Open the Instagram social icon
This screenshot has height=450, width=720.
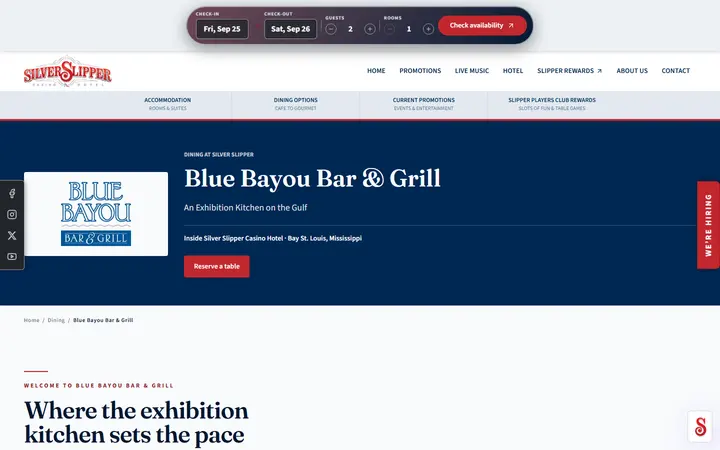(x=12, y=214)
